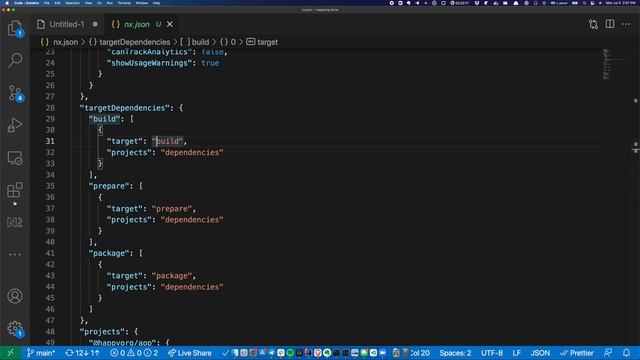Open the Extensions view icon
Image resolution: width=640 pixels, height=360 pixels.
pos(15,190)
